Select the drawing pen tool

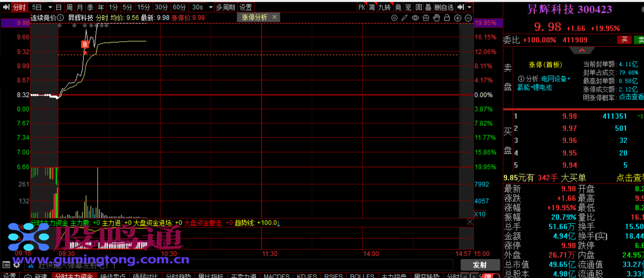[404, 18]
